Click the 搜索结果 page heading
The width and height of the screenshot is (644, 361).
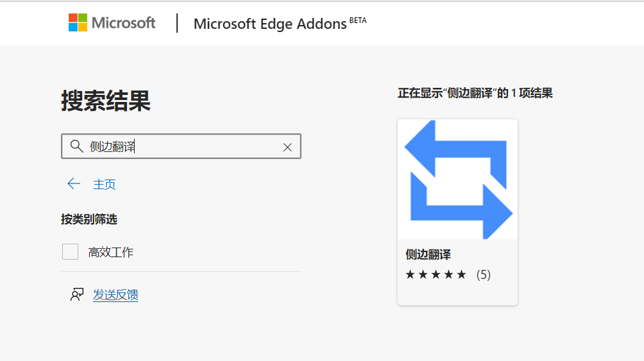106,101
